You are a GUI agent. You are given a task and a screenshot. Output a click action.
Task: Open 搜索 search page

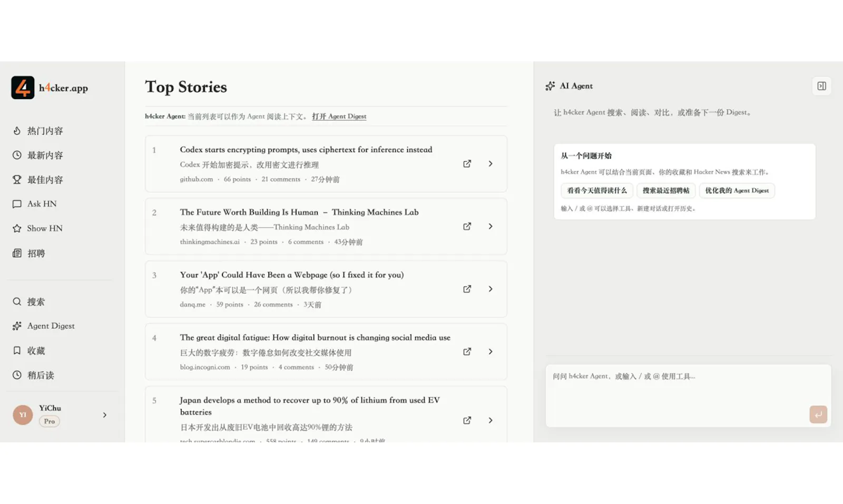point(36,302)
